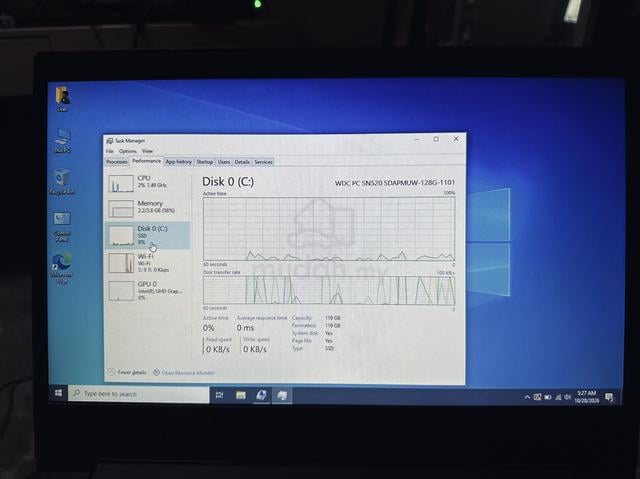Image resolution: width=640 pixels, height=479 pixels.
Task: Open the Users tab
Action: (224, 162)
